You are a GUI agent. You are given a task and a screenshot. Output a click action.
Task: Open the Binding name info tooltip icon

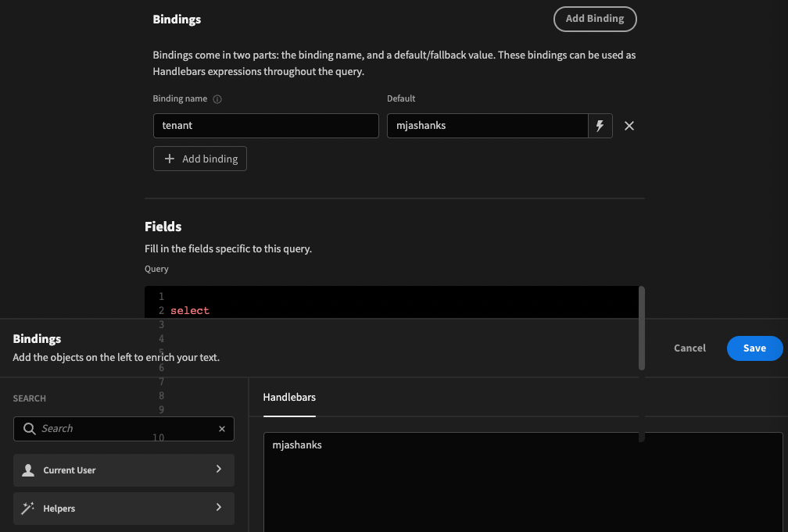[x=217, y=98]
